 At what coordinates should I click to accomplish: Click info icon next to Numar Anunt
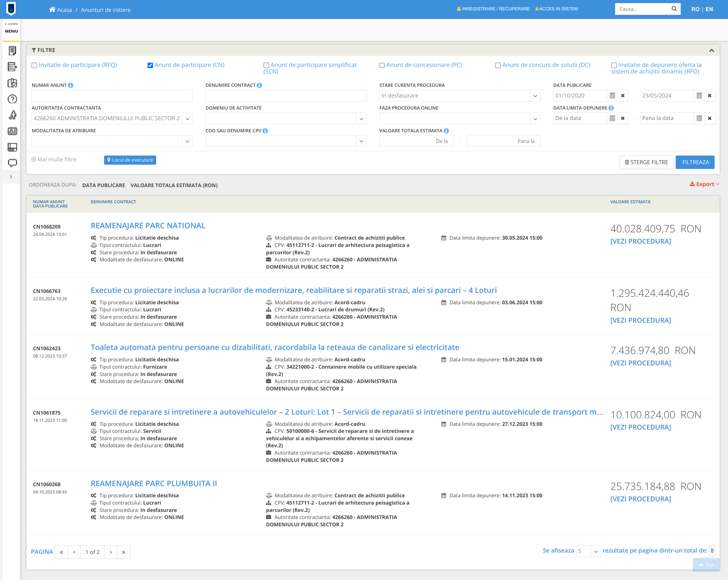71,85
